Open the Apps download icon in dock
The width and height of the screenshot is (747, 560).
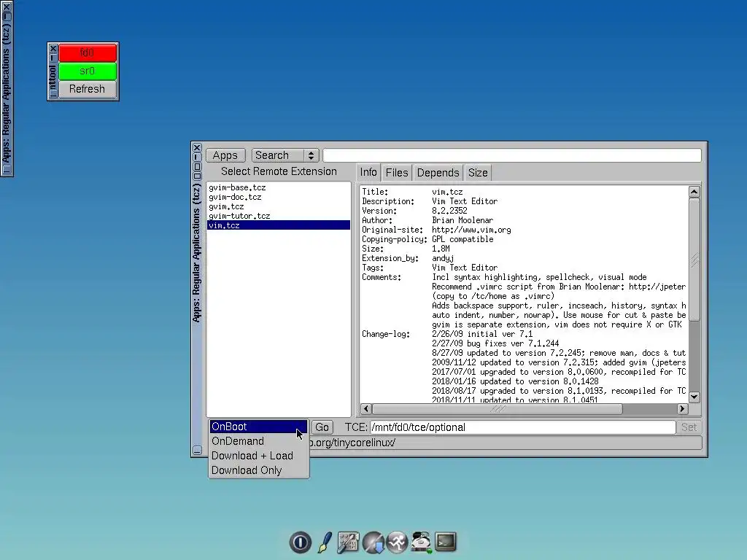point(373,542)
